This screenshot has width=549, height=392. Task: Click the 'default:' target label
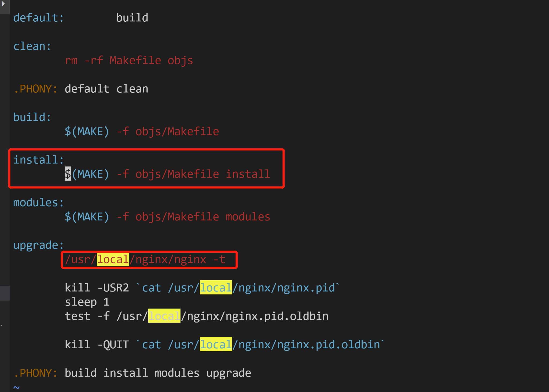coord(38,18)
